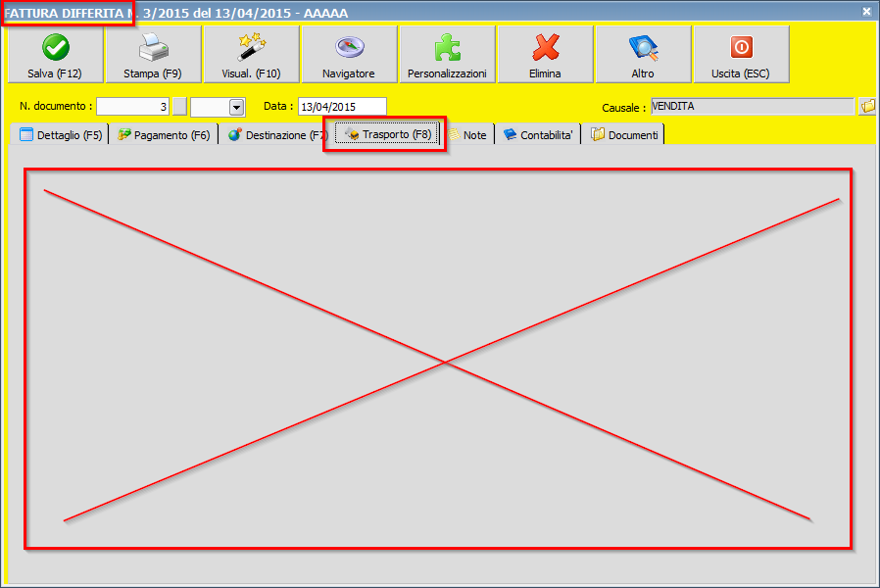Open the Navigatore compass button
This screenshot has width=880, height=588.
[349, 55]
